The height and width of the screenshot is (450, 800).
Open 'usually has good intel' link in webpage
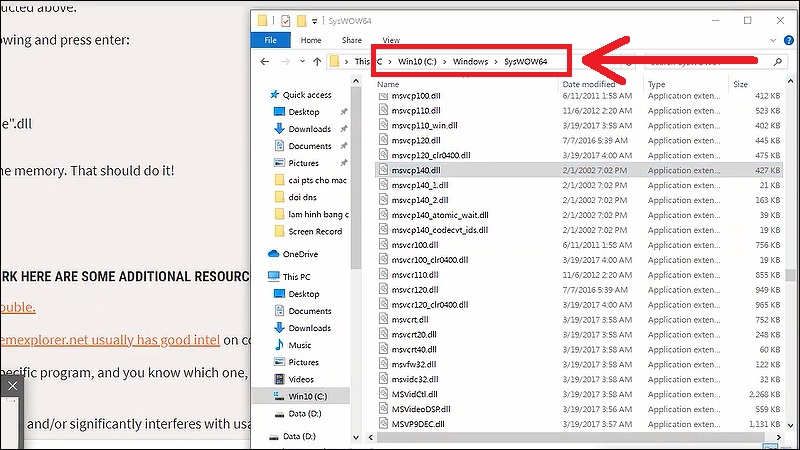(157, 340)
